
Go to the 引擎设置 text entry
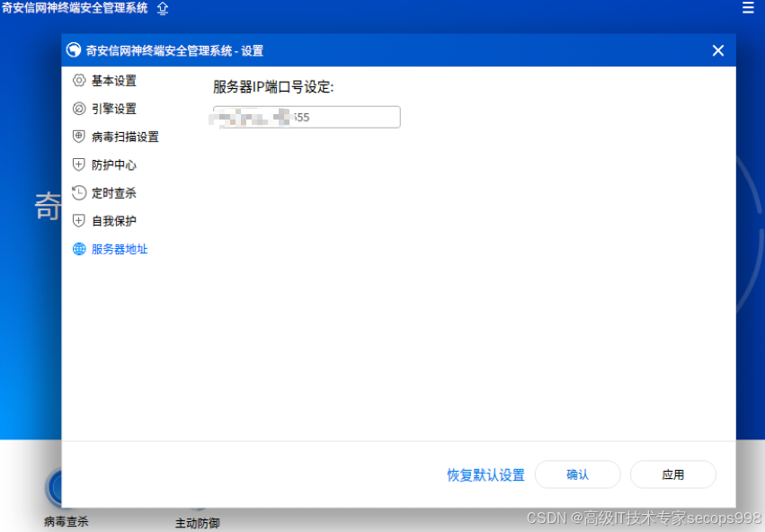click(x=113, y=109)
